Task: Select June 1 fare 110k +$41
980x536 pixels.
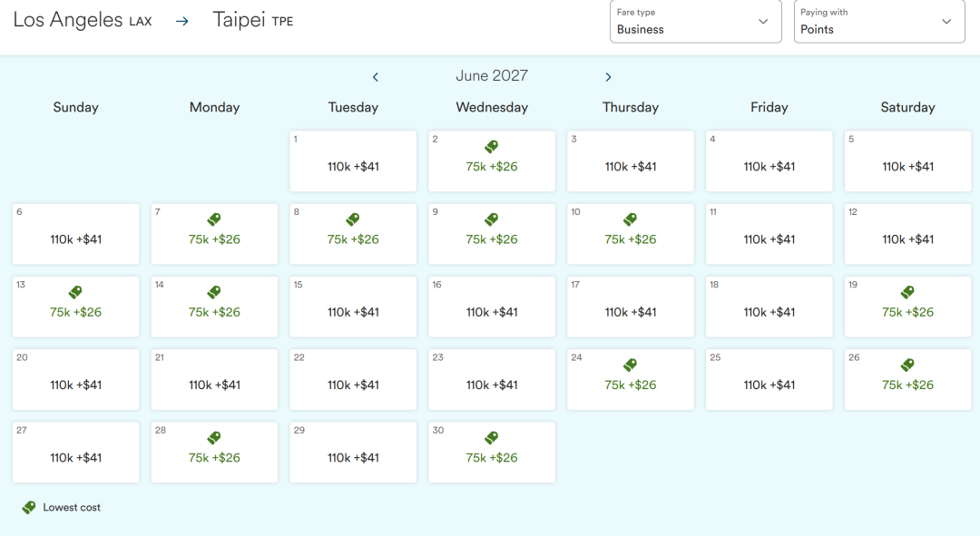Action: tap(353, 161)
